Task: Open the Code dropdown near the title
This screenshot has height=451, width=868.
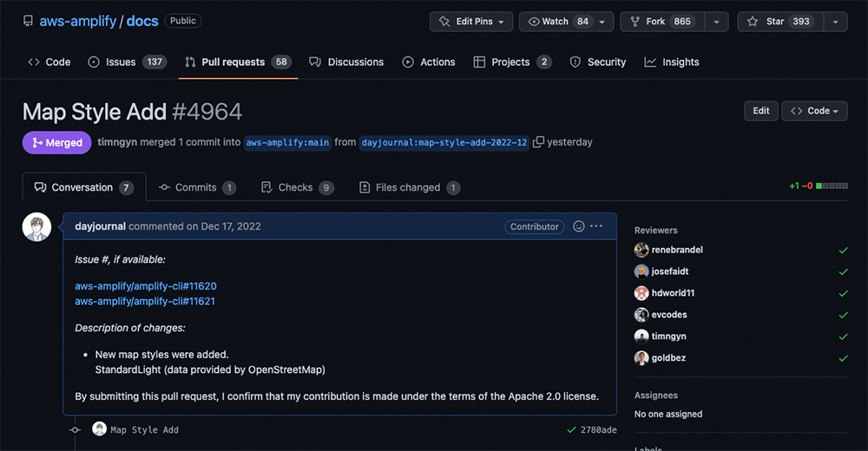Action: (814, 111)
